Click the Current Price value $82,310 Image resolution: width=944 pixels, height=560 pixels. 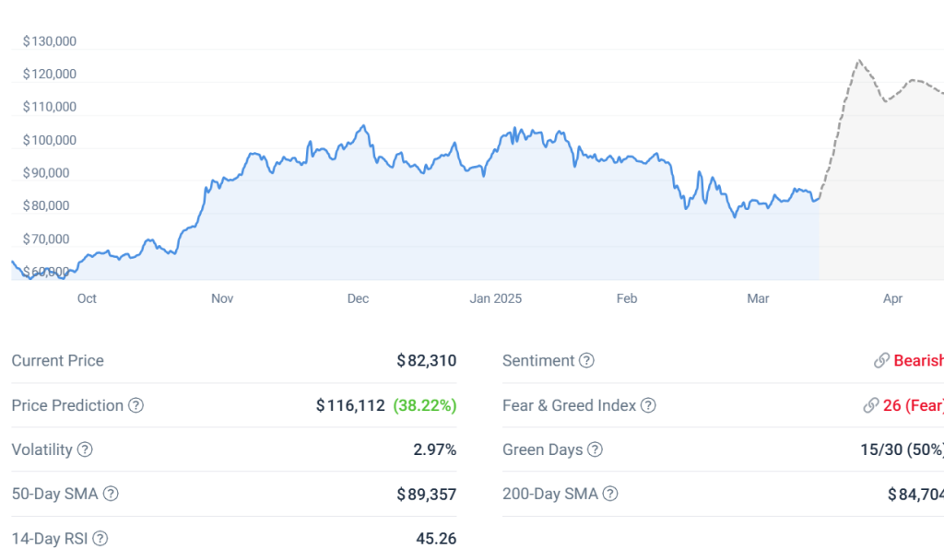(x=426, y=361)
